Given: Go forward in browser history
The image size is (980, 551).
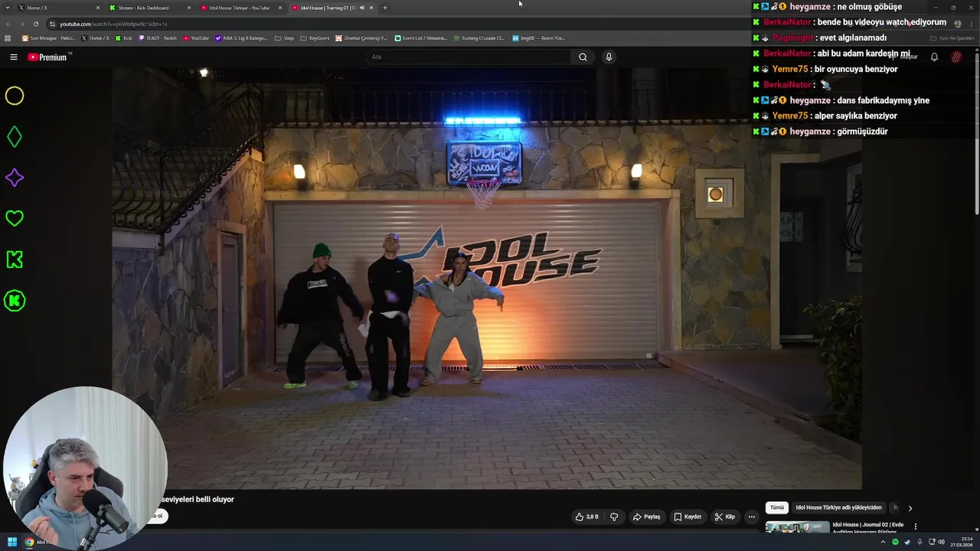Looking at the screenshot, I should coord(21,24).
